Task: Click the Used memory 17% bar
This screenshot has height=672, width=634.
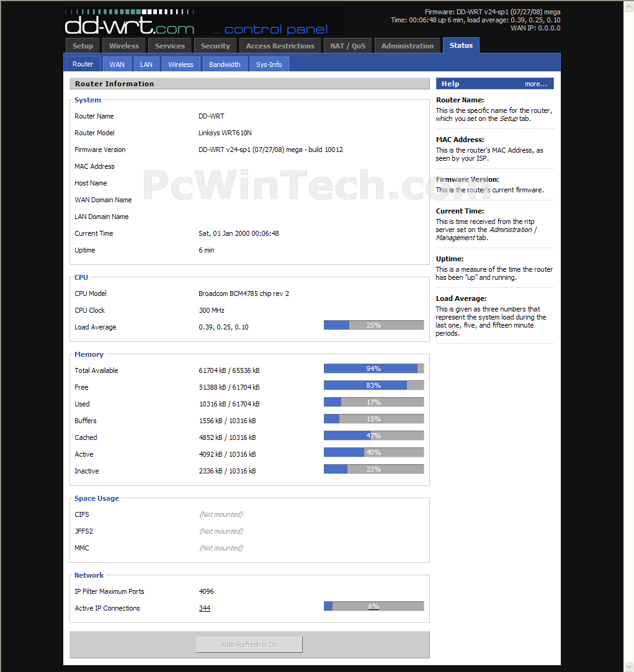Action: (373, 402)
